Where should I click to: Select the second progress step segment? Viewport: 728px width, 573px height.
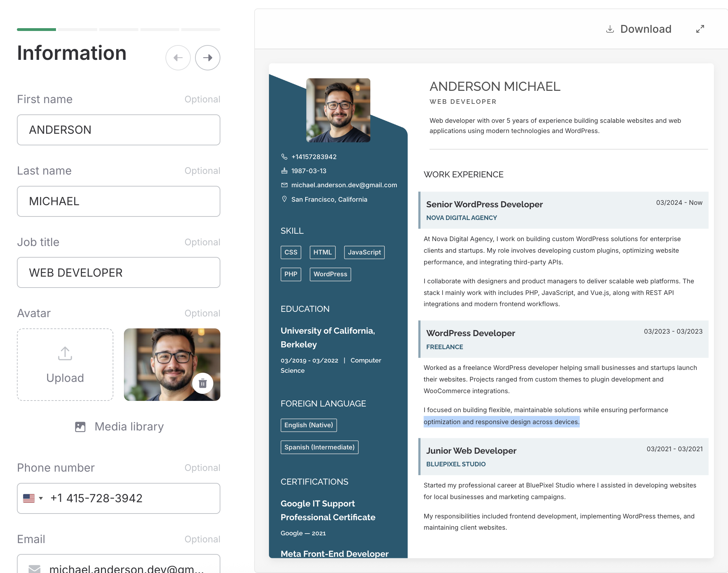point(77,30)
